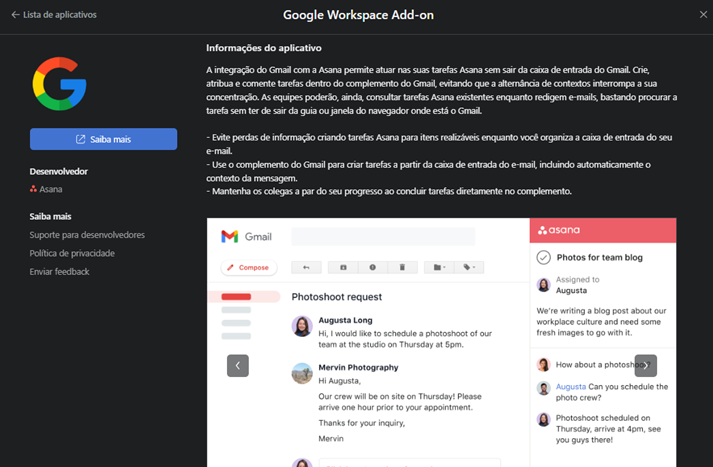713x467 pixels.
Task: Open the label tag dropdown in Gmail toolbar
Action: click(468, 268)
